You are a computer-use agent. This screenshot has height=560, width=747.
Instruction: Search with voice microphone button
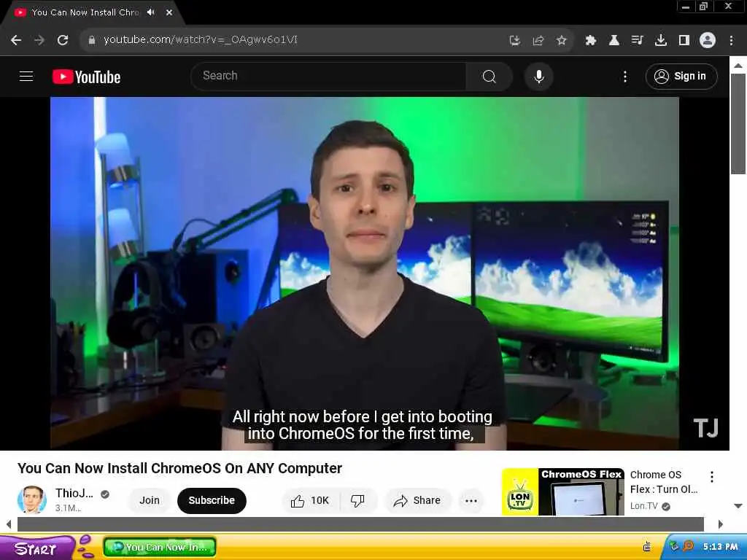tap(539, 76)
